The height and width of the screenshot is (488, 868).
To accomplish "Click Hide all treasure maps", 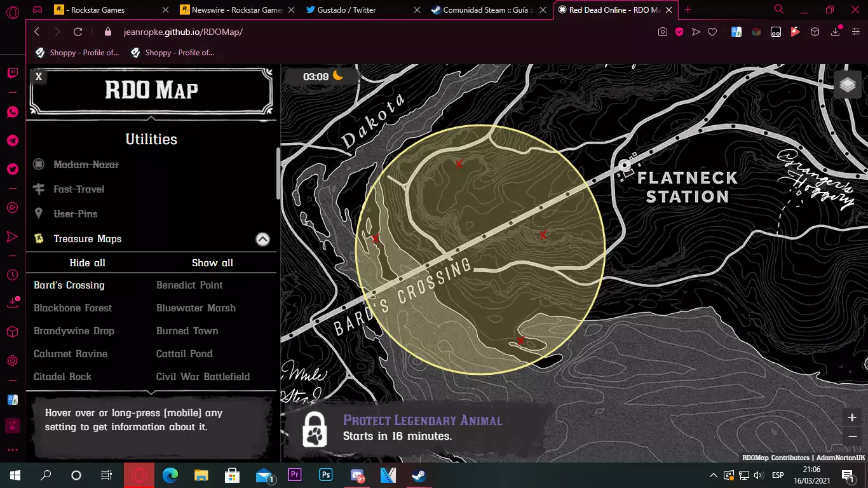I will click(x=87, y=263).
